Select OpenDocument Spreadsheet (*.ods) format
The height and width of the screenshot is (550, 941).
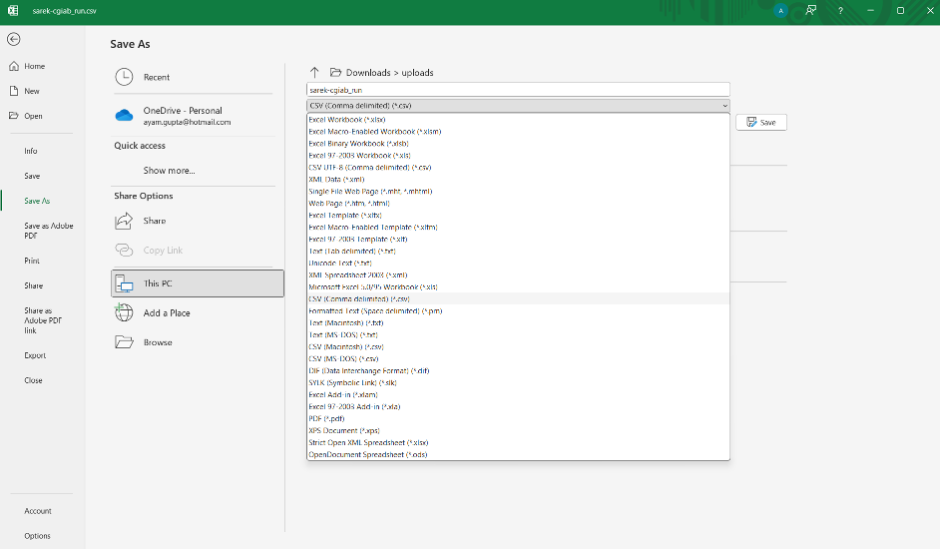[368, 455]
